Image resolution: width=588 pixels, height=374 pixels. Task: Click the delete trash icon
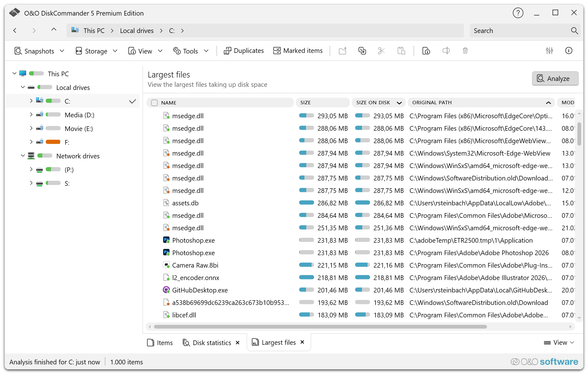coord(465,51)
